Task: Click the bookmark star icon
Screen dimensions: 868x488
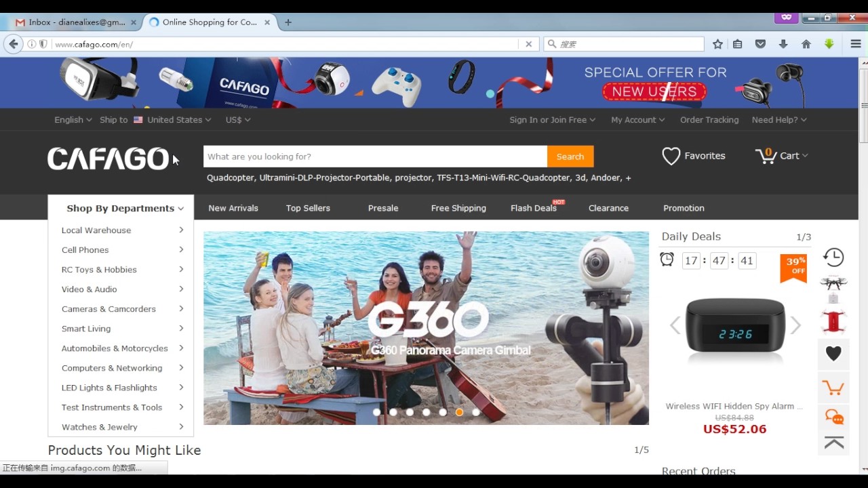Action: pos(717,44)
